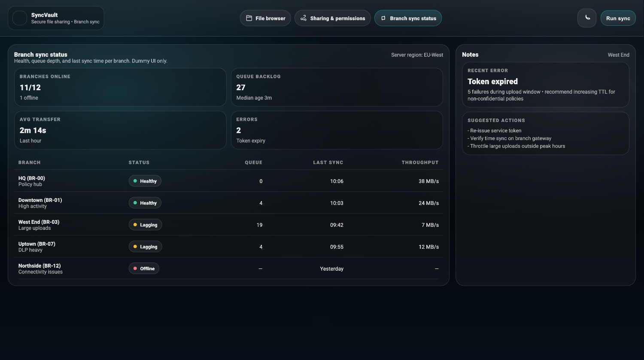This screenshot has width=644, height=360.
Task: Open the File browser tab
Action: click(265, 18)
